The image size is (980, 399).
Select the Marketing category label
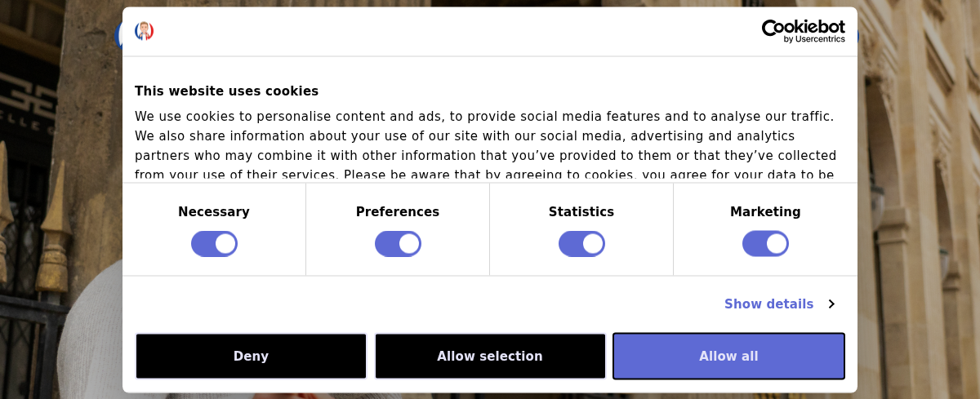(765, 212)
